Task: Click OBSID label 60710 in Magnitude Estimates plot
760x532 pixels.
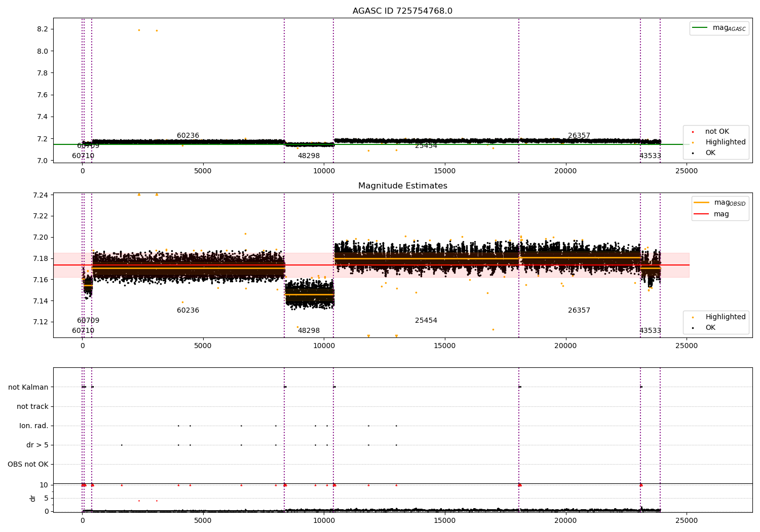Action: tap(83, 331)
